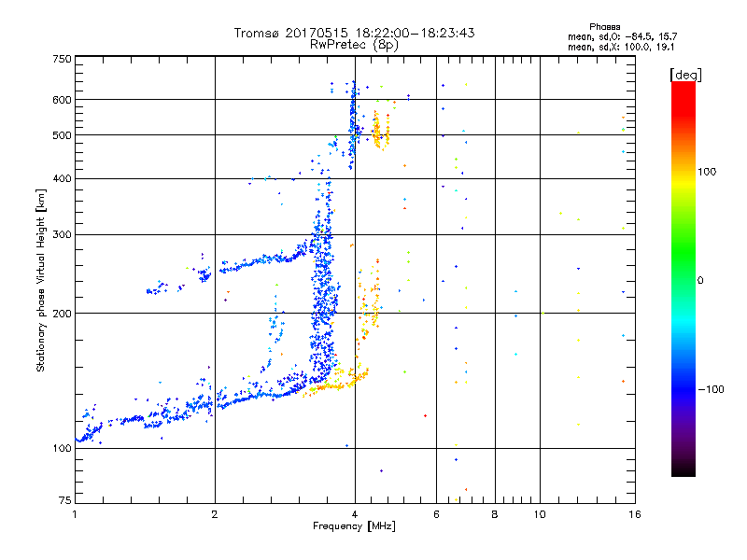Viewport: 747px width, 560px height.
Task: Click the 'mean, sd,O: -84.5, 15.7' line
Action: [622, 36]
